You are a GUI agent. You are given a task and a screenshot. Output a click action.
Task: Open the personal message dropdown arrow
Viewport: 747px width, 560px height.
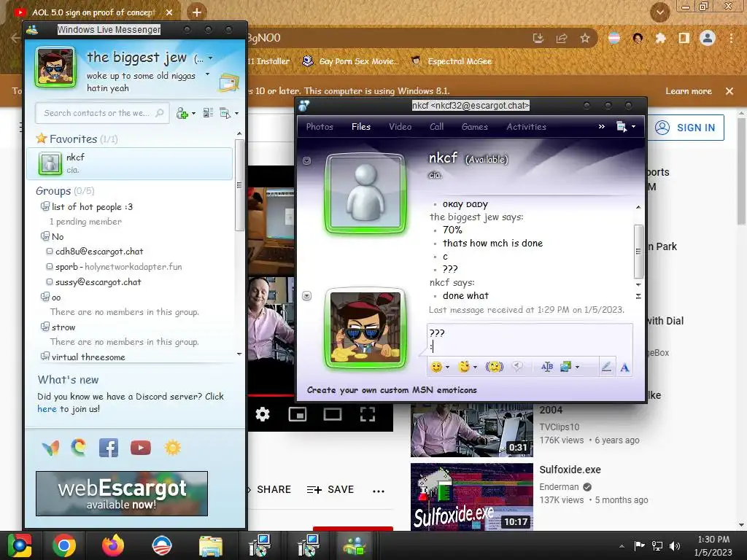(207, 74)
